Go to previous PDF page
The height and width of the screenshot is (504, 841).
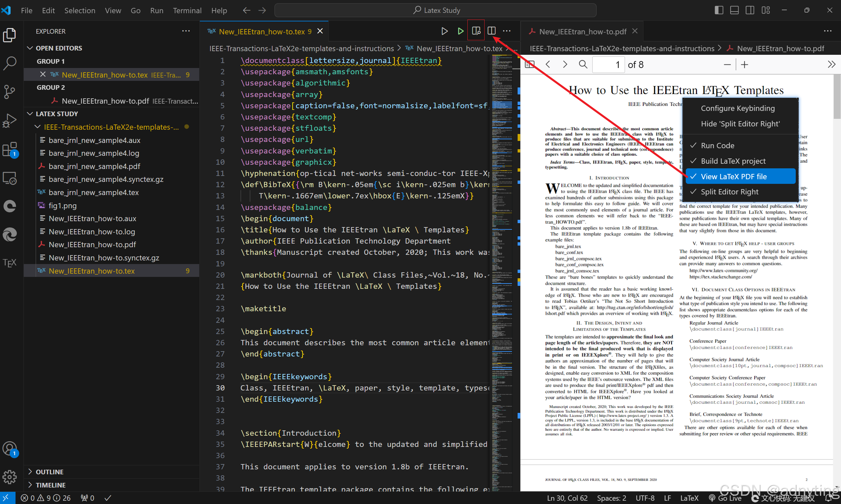point(548,65)
